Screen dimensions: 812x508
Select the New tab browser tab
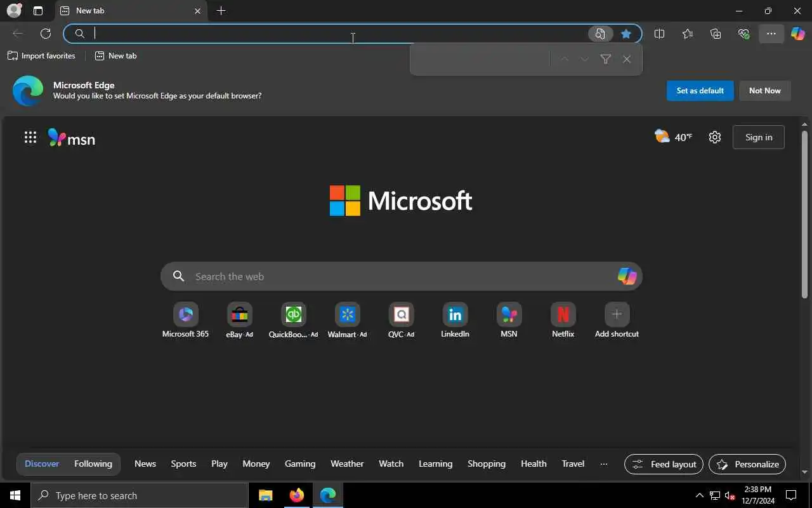point(131,11)
